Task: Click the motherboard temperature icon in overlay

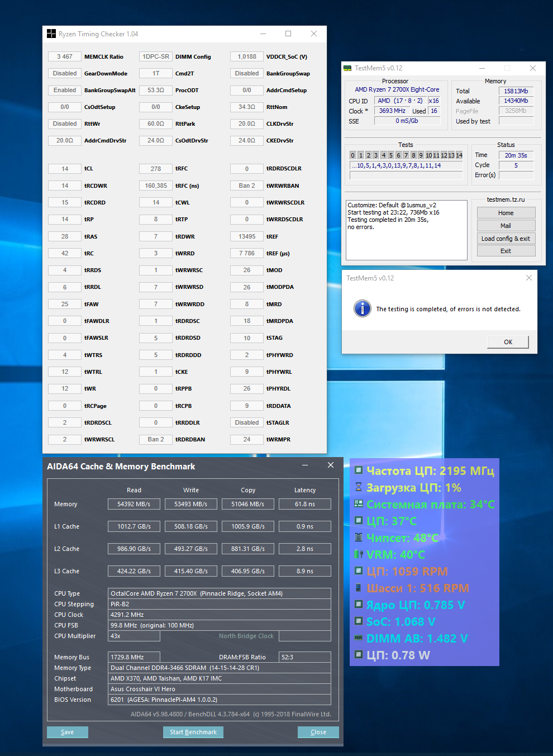Action: (x=359, y=504)
